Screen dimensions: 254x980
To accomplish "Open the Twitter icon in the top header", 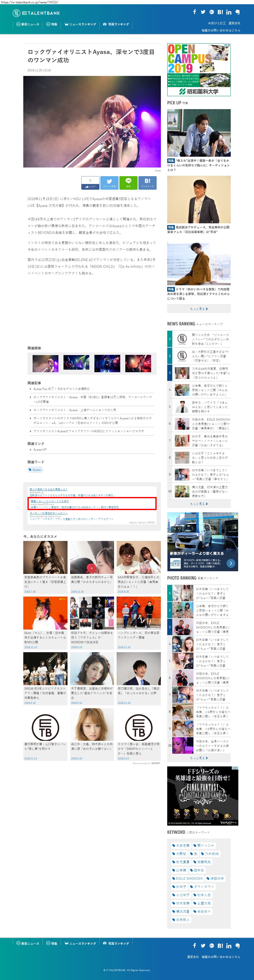I will tap(203, 12).
